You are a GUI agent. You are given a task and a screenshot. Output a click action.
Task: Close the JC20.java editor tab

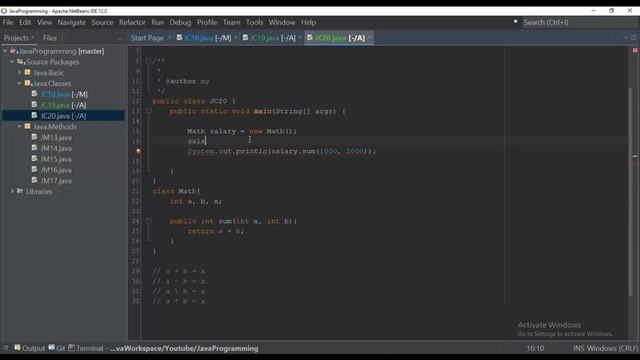pos(370,38)
